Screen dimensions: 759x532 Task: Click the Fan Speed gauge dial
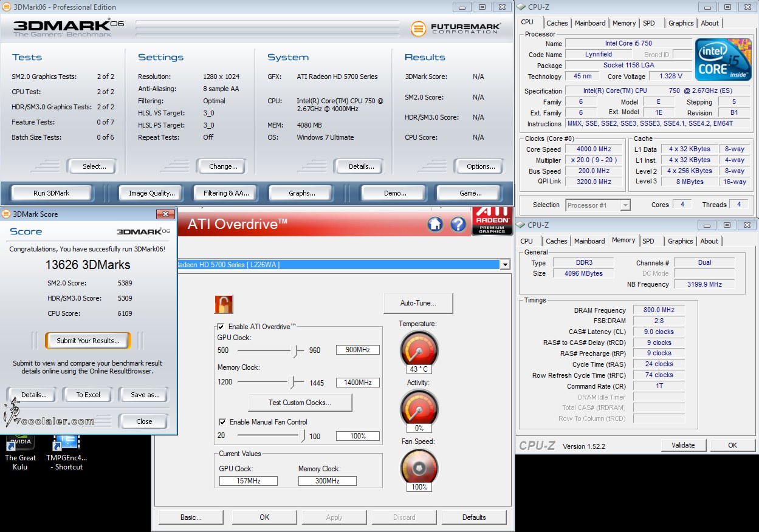(419, 466)
